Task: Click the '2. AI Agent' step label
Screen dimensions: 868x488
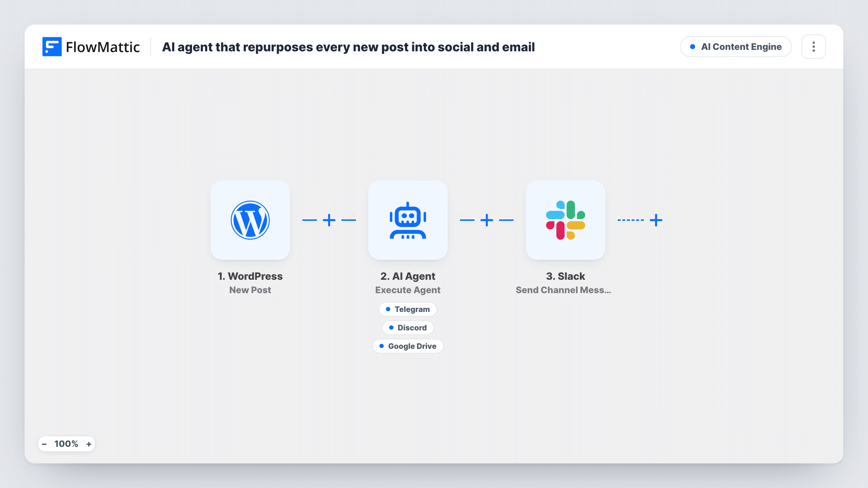Action: [x=408, y=276]
